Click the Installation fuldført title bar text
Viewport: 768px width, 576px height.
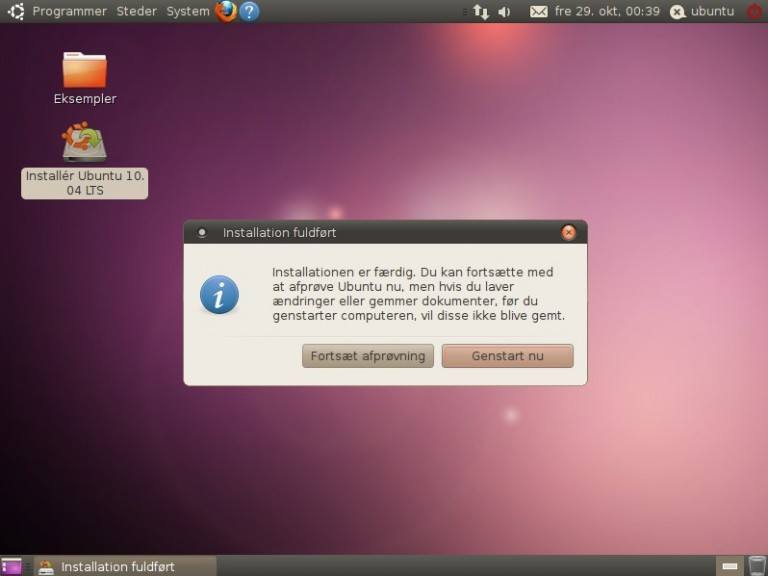click(x=279, y=233)
